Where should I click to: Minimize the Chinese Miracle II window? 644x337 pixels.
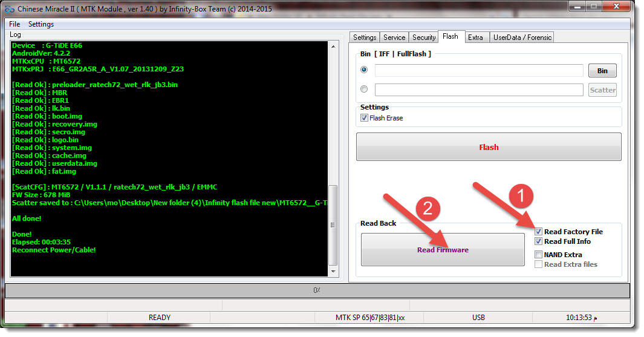pos(577,7)
